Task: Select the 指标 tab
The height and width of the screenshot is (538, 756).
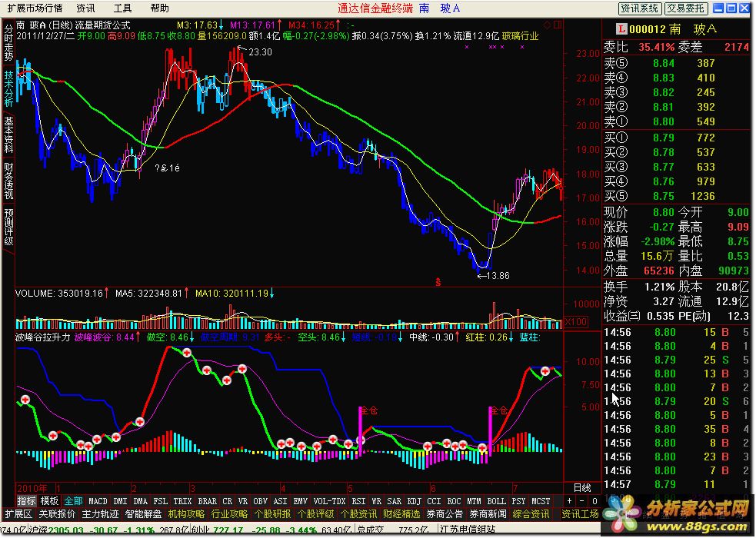Action: tap(26, 501)
